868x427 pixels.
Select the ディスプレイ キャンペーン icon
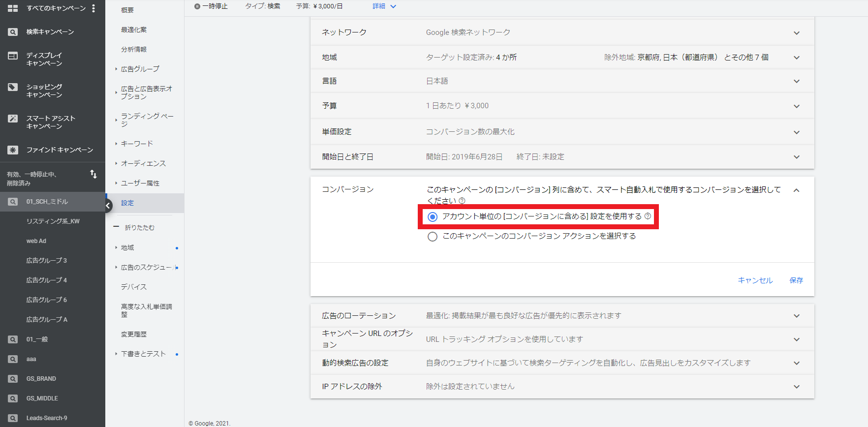(x=13, y=56)
